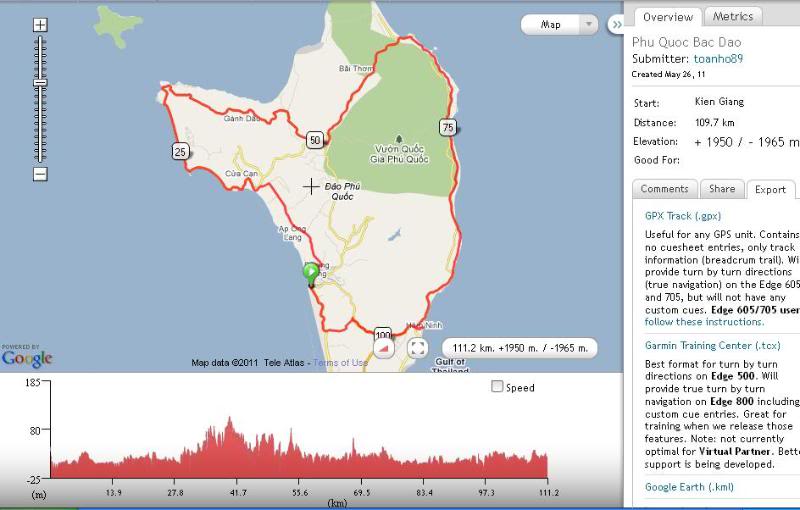This screenshot has height=510, width=800.
Task: Click the Kien Giang start value
Action: click(719, 101)
